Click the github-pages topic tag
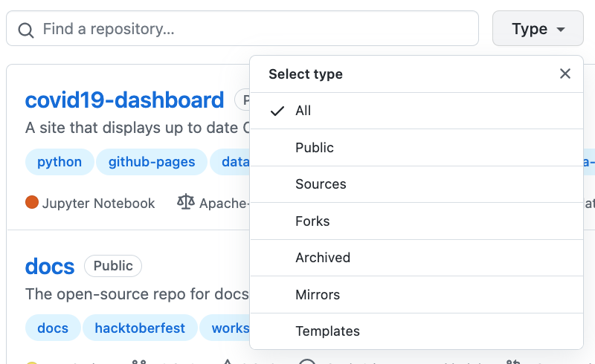Viewport: 595px width, 364px height. tap(152, 162)
